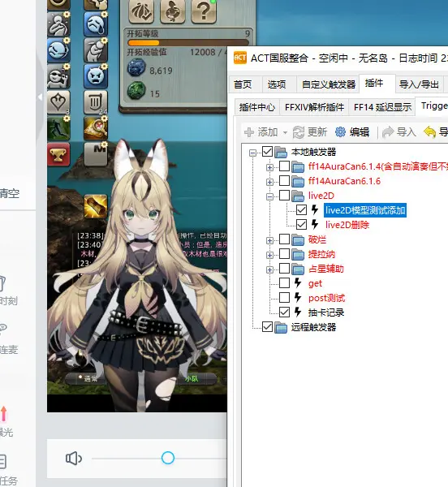Click 更新 refresh button in trigger toolbar
This screenshot has width=448, height=487.
[x=310, y=132]
